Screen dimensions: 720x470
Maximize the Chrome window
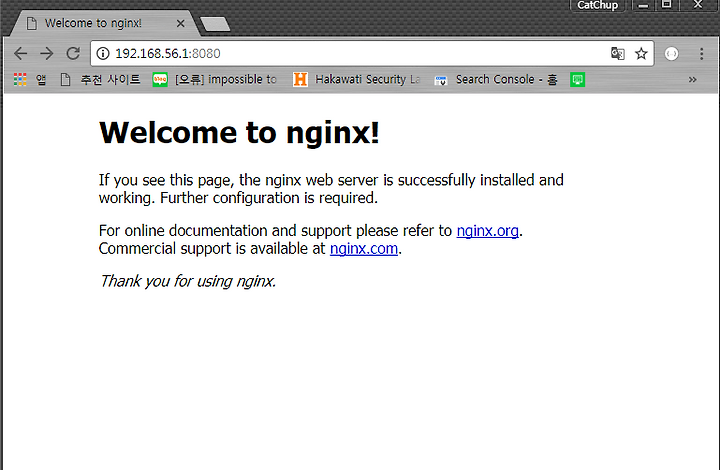coord(666,5)
